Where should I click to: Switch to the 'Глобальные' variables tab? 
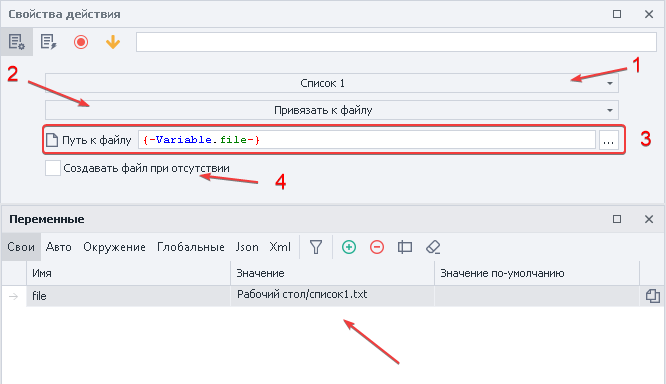tap(191, 247)
